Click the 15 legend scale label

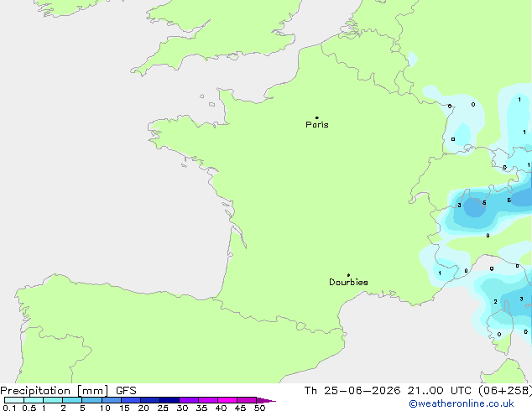(x=124, y=408)
